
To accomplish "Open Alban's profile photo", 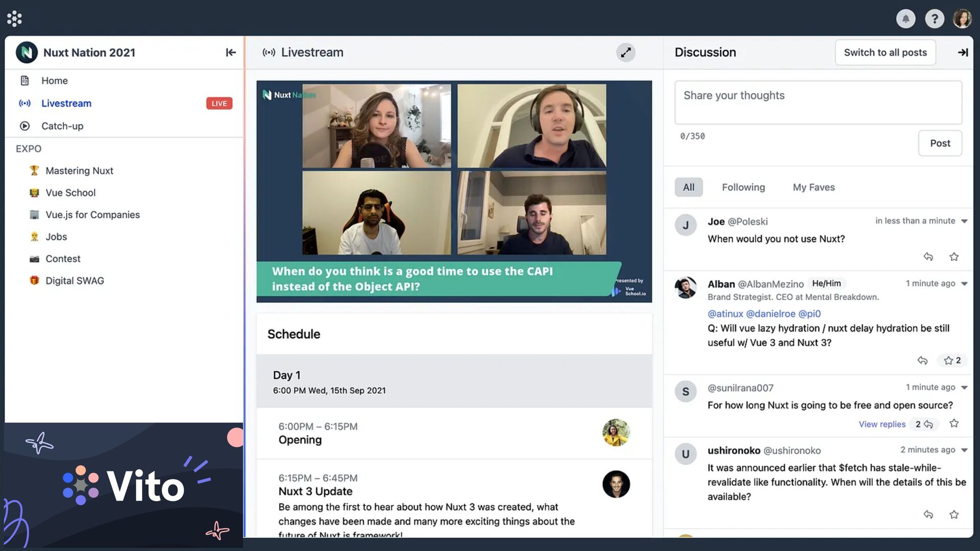I will coord(685,288).
